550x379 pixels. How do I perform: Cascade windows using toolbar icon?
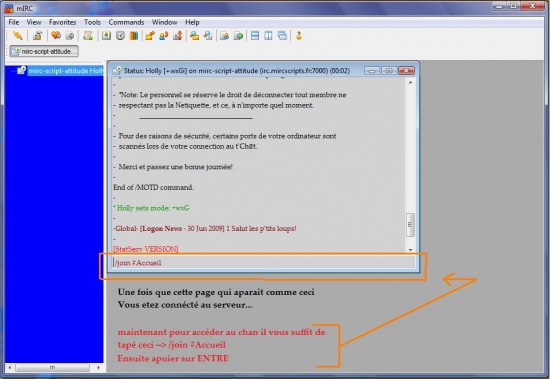coord(282,35)
